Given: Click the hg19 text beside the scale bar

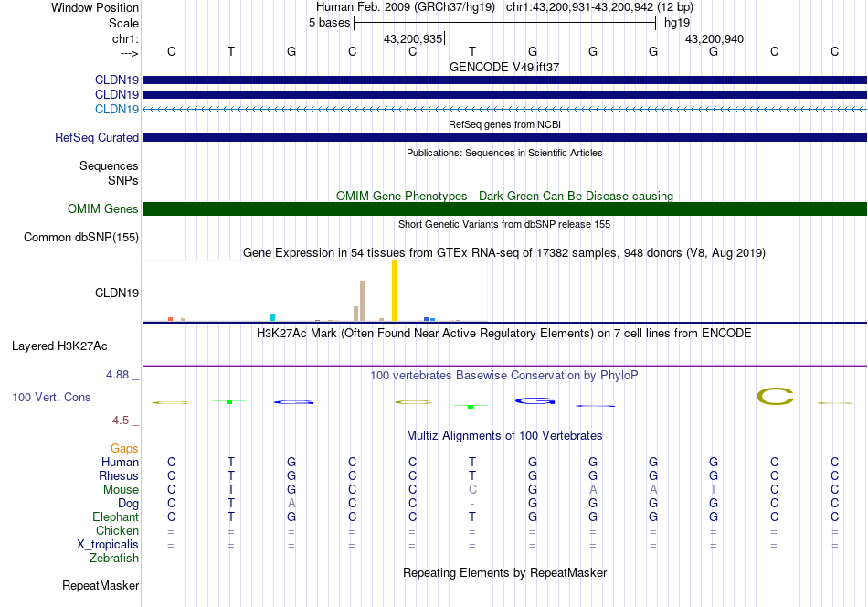Looking at the screenshot, I should 677,23.
